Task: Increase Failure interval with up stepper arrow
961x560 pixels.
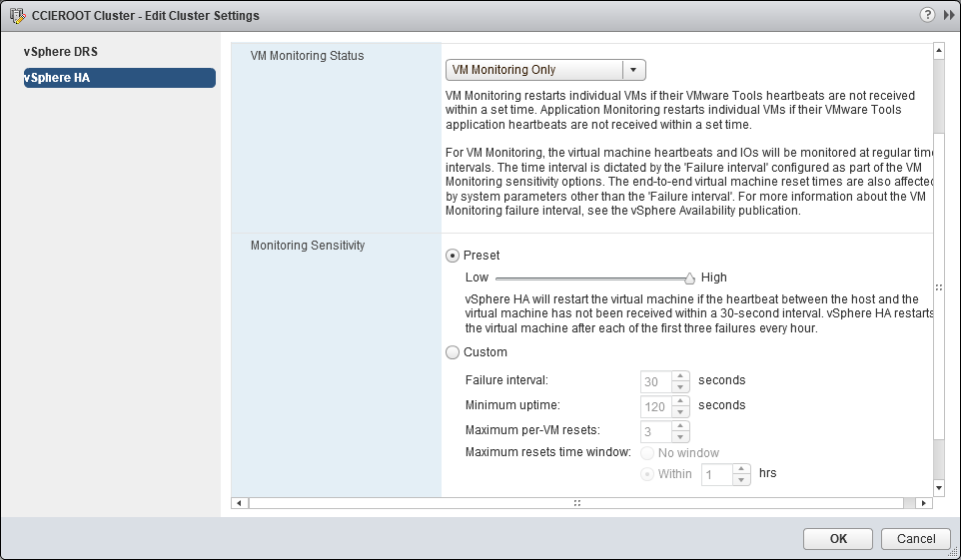Action: (x=680, y=376)
